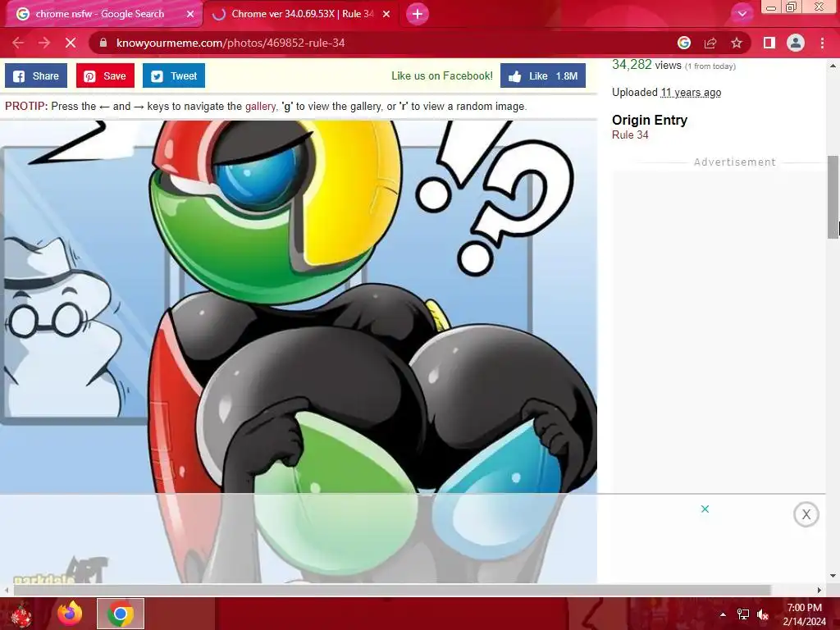The width and height of the screenshot is (840, 630).
Task: Save the image to Pinterest
Action: (x=105, y=76)
